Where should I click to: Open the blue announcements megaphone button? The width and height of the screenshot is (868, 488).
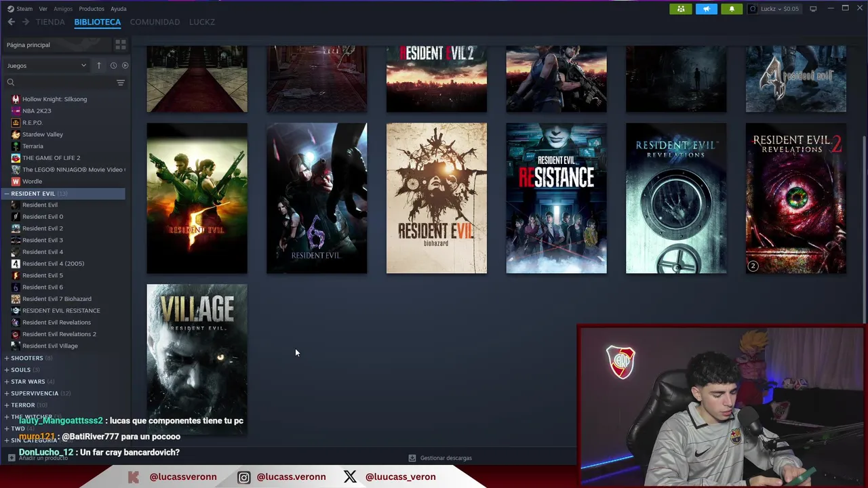(706, 9)
